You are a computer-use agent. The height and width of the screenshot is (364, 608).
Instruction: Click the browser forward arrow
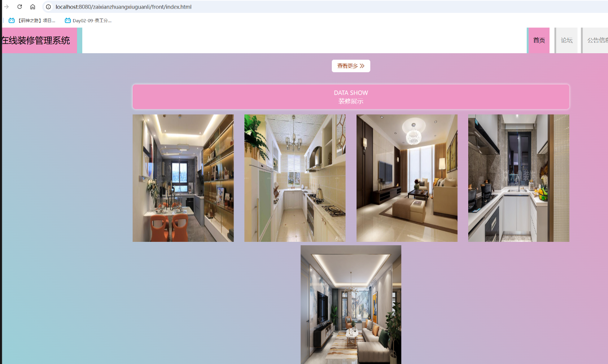click(7, 7)
